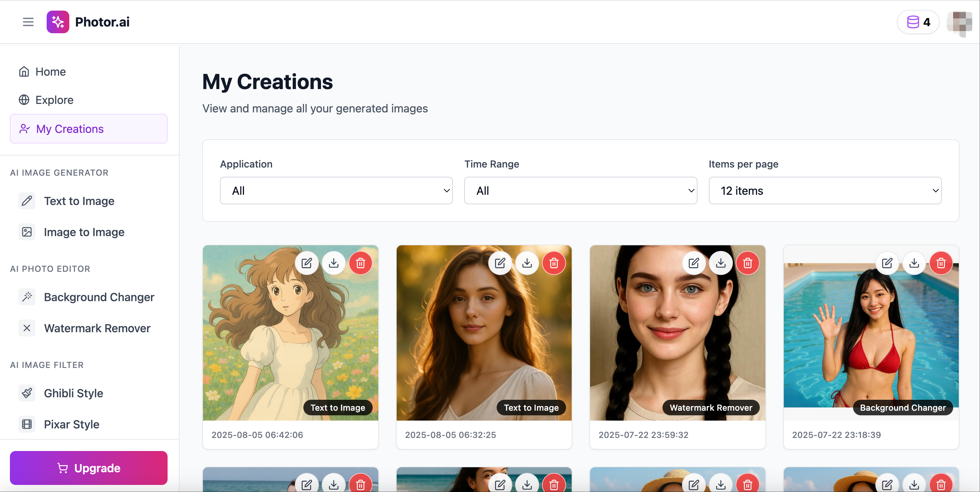Open the sidebar hamburger menu
The width and height of the screenshot is (980, 492).
pos(28,22)
